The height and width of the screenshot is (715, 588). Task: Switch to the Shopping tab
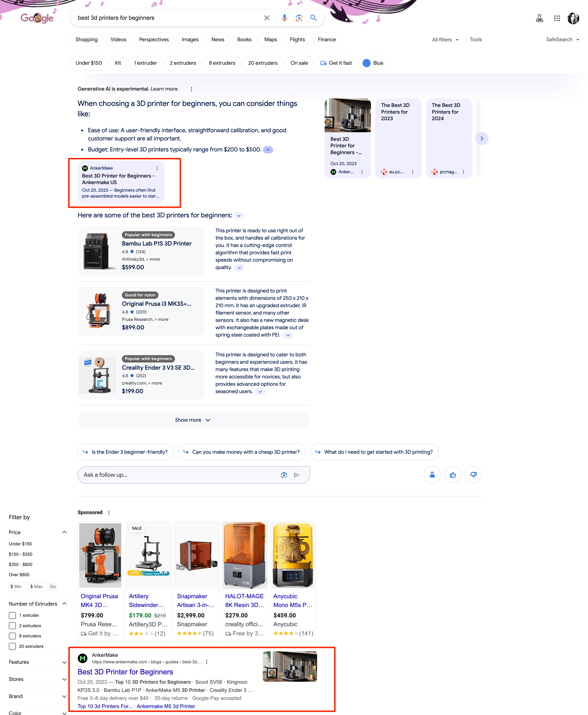[x=86, y=40]
